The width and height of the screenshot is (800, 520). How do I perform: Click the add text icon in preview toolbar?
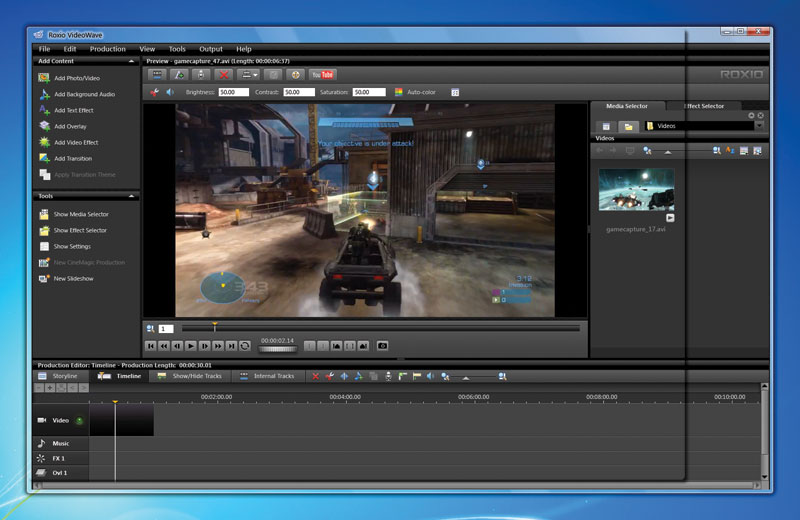click(180, 75)
